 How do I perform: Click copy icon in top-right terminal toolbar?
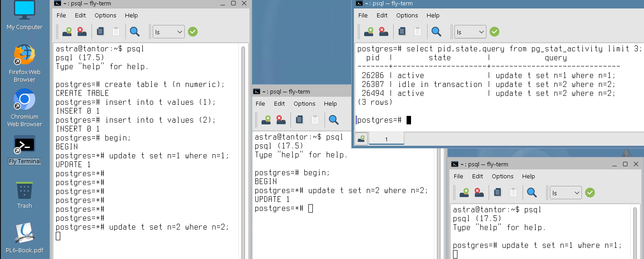pos(402,32)
